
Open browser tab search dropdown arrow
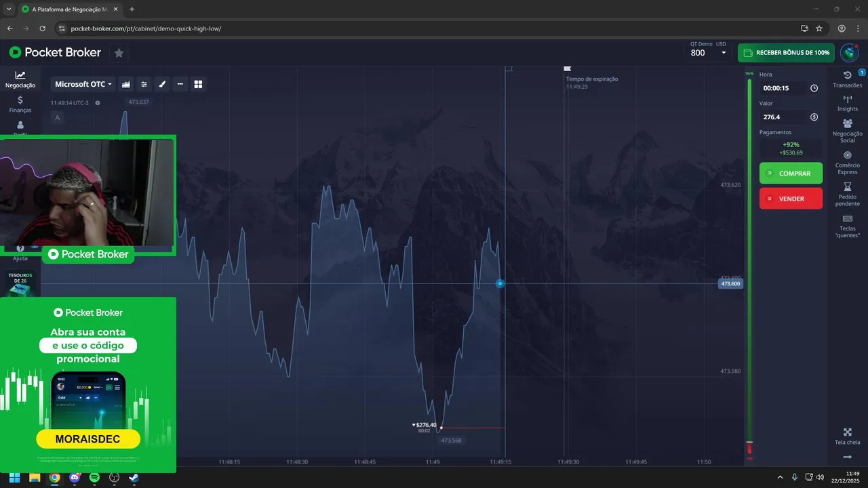pos(9,9)
